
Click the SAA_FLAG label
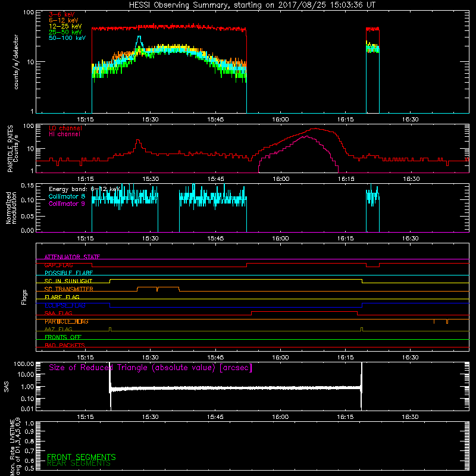58,313
